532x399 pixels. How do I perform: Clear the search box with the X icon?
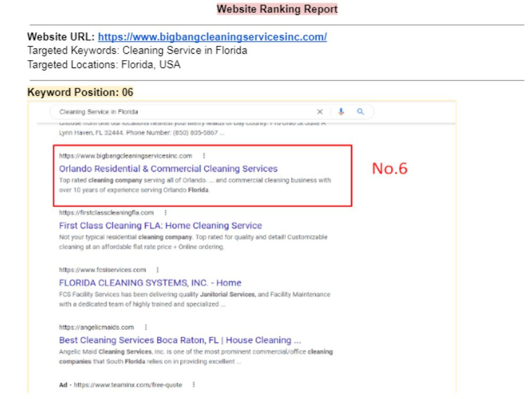320,112
